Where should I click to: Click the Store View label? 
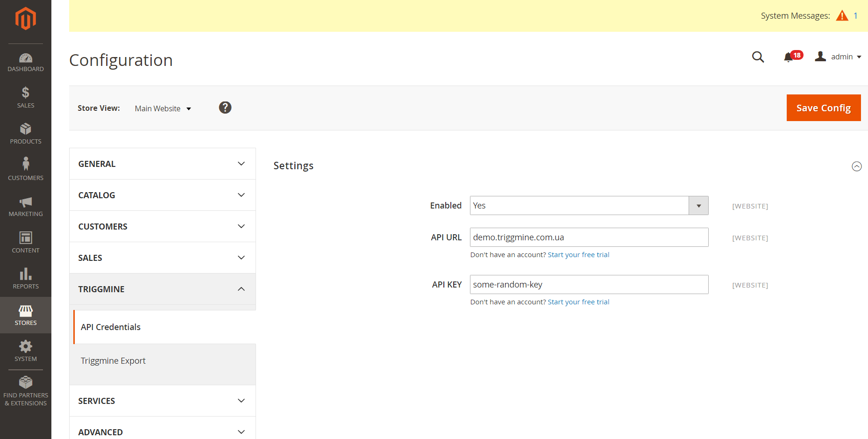pos(99,108)
